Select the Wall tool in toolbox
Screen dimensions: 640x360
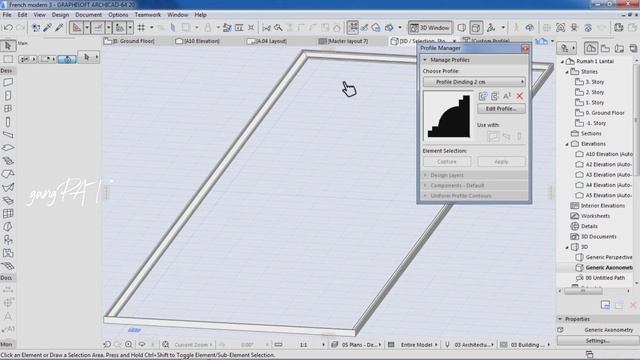pyautogui.click(x=8, y=82)
